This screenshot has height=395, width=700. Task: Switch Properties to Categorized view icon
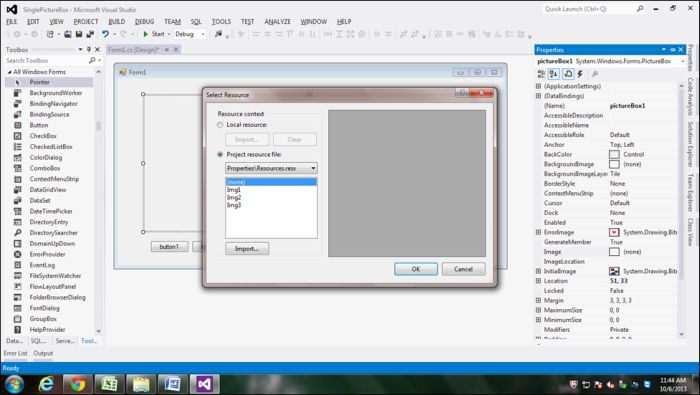click(542, 74)
